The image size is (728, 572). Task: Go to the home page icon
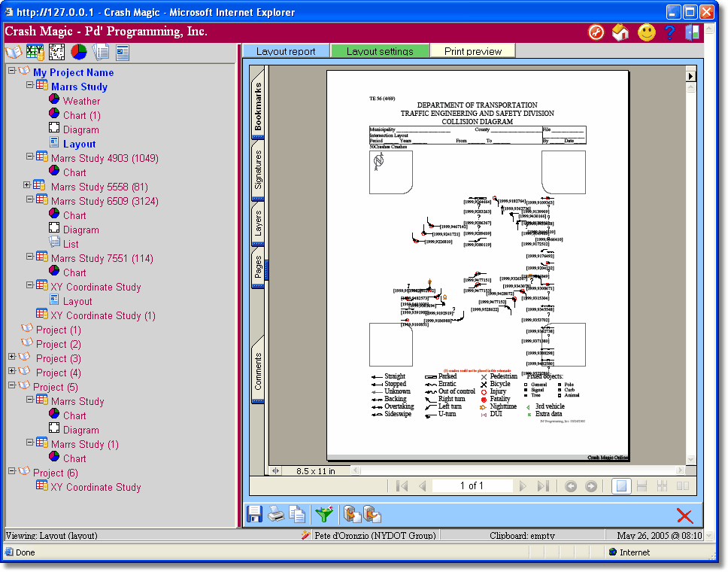tap(620, 32)
